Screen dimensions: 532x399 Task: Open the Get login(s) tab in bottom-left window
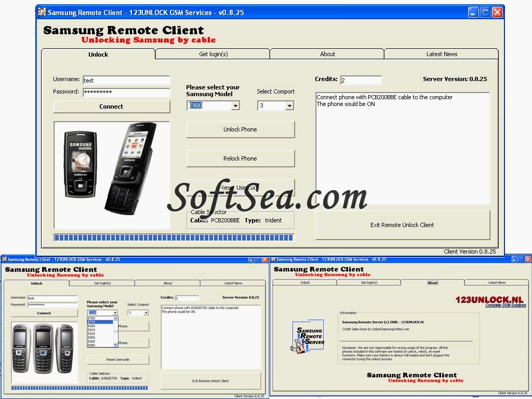(102, 283)
